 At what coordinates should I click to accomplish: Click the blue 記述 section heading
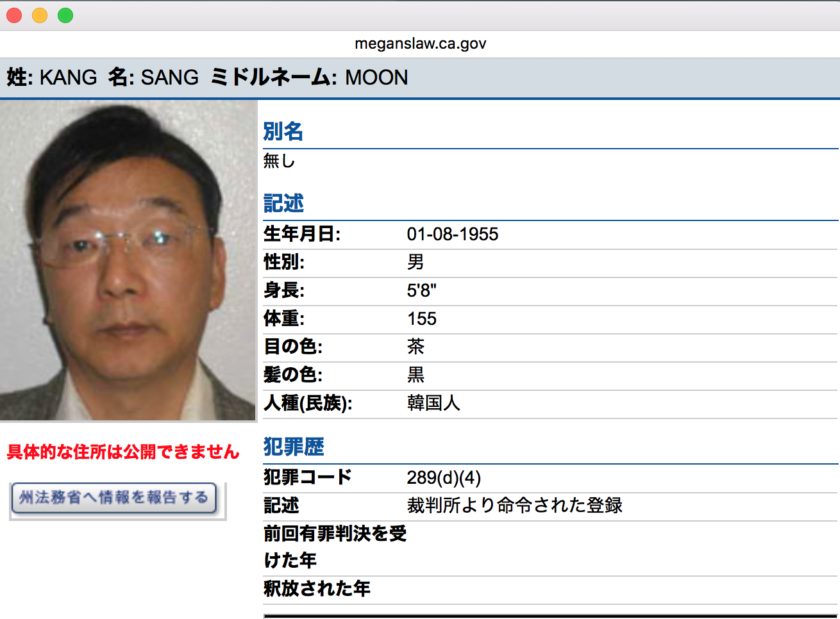click(x=283, y=203)
